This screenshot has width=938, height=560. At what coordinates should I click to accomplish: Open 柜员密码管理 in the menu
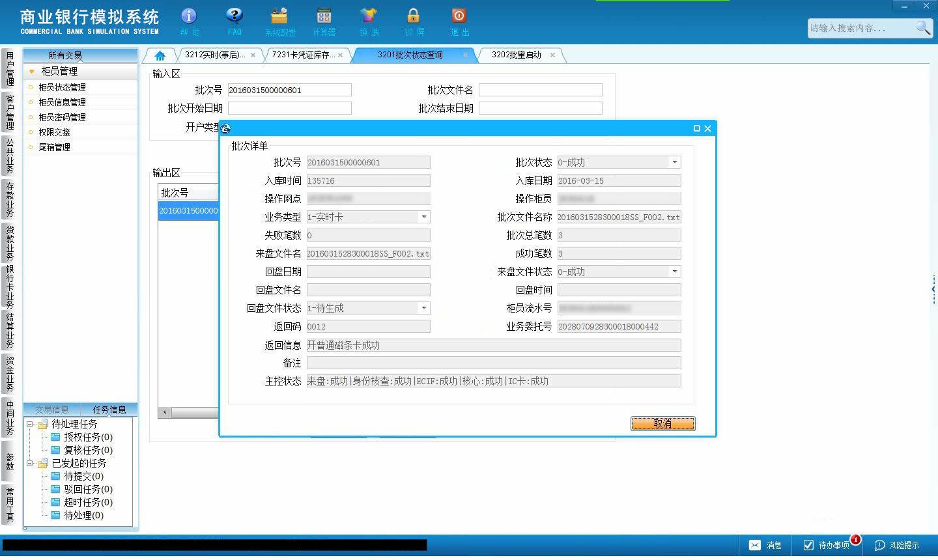click(62, 117)
